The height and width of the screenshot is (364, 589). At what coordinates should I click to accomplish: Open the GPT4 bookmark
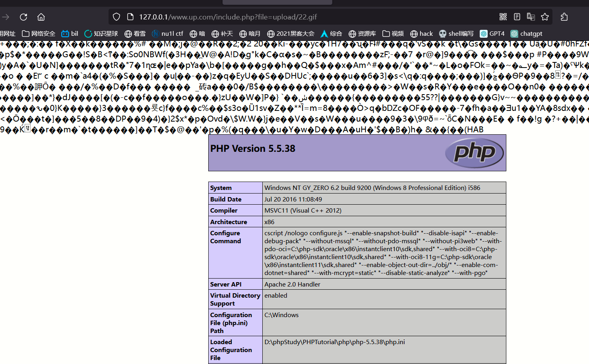point(492,34)
